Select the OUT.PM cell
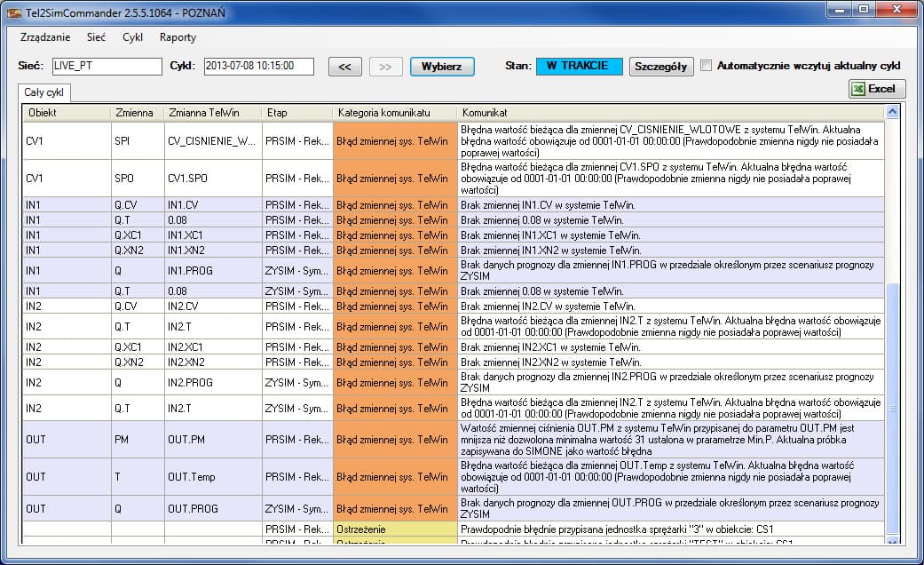 click(213, 440)
